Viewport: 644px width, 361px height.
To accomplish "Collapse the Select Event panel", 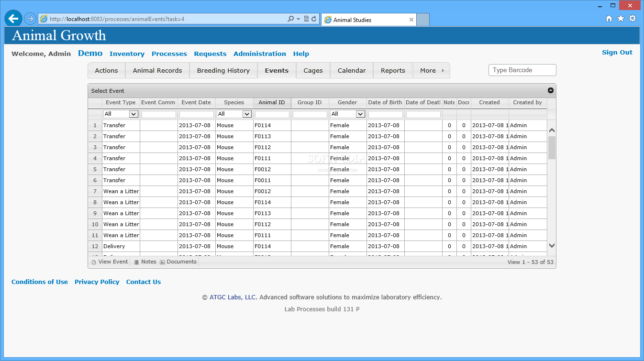I will [x=551, y=90].
